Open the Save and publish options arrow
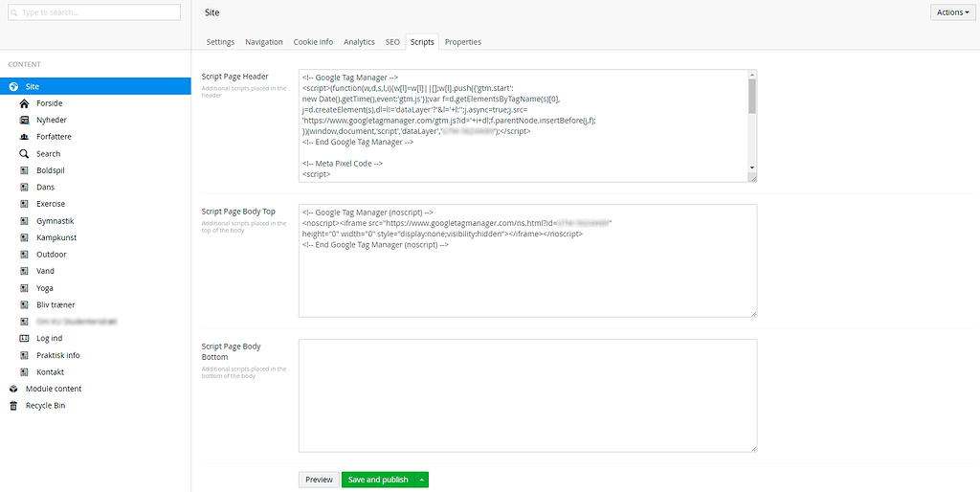This screenshot has width=980, height=492. [422, 480]
